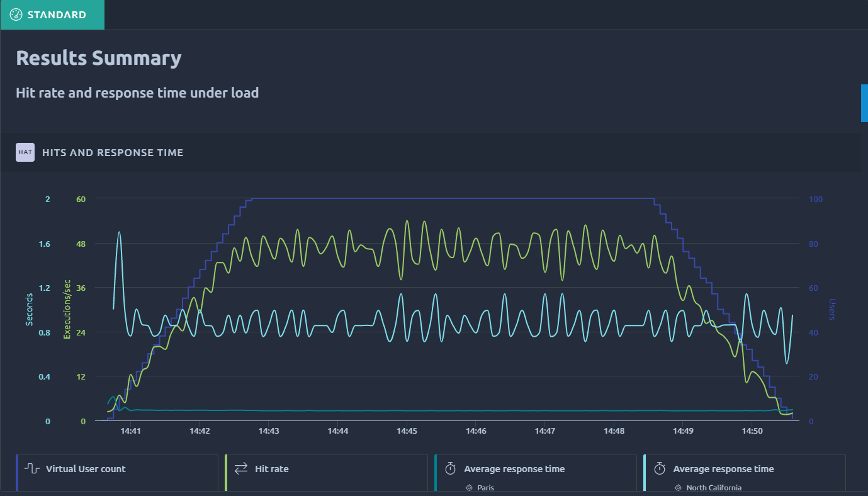
Task: Click the 14:46 time axis label
Action: (x=476, y=431)
